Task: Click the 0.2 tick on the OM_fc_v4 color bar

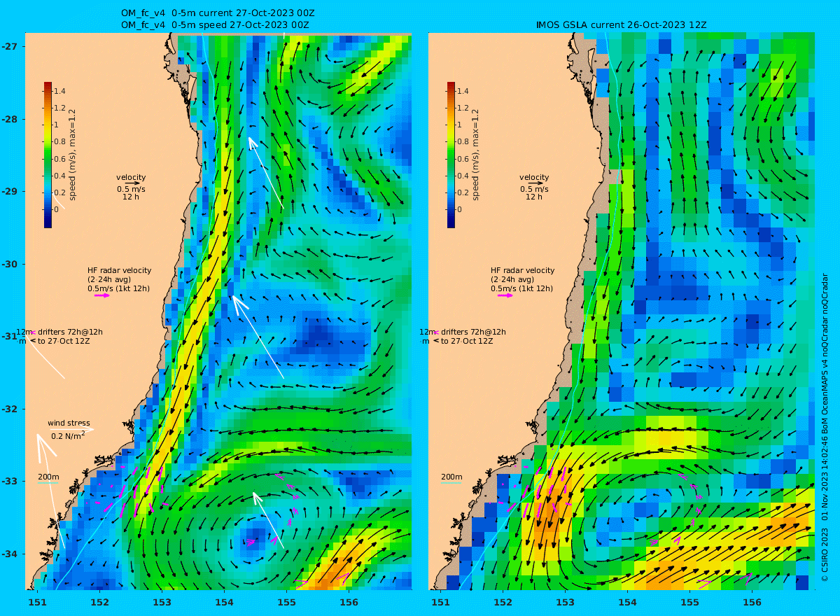Action: (x=60, y=192)
